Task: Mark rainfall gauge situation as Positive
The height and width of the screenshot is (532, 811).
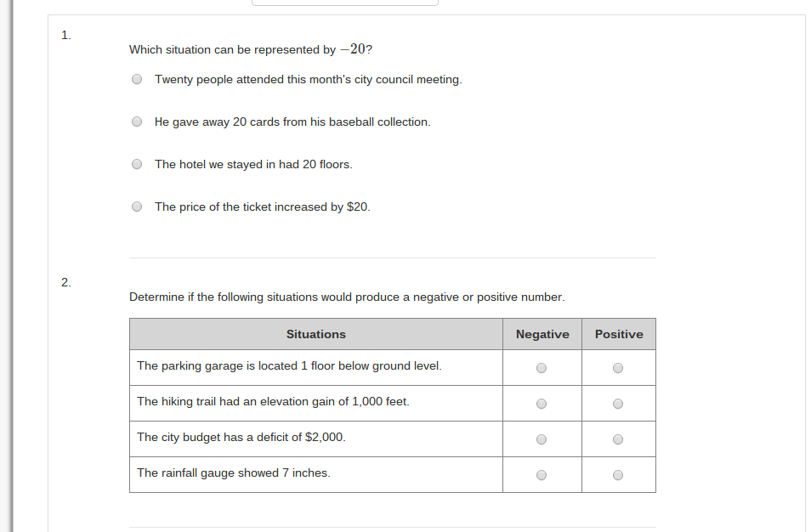Action: tap(617, 475)
